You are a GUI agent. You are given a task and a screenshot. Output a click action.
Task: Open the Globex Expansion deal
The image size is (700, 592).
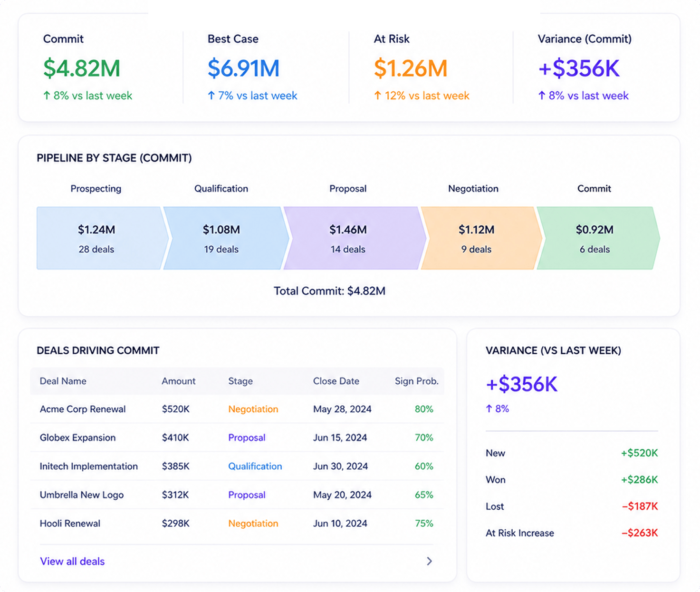tap(78, 437)
